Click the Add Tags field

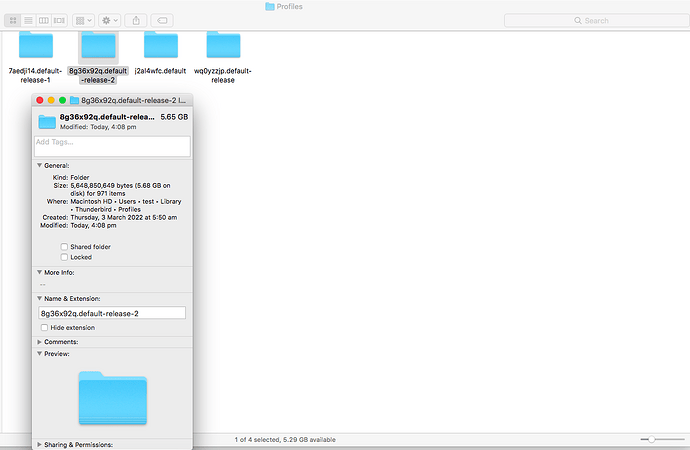pyautogui.click(x=112, y=146)
